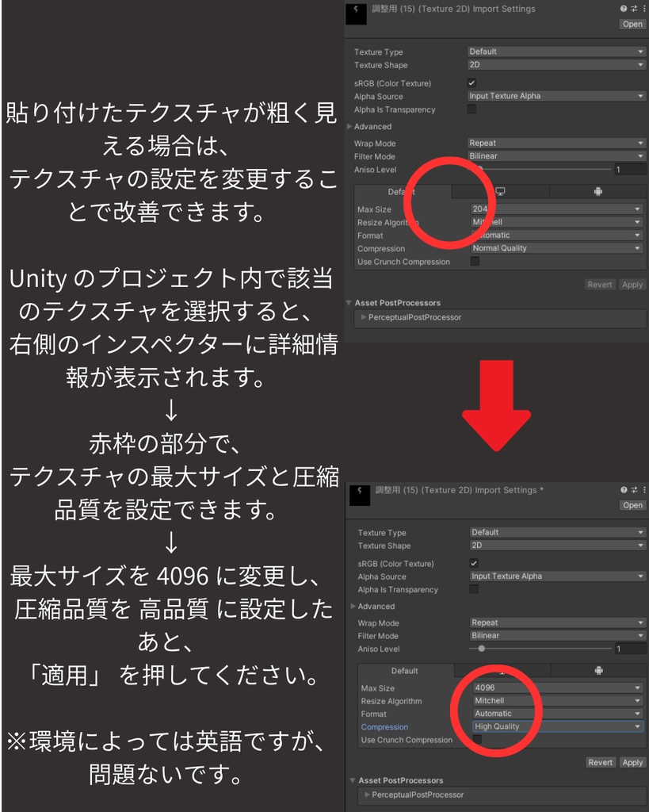
Task: Click the help icon in Import Settings header
Action: tap(624, 9)
